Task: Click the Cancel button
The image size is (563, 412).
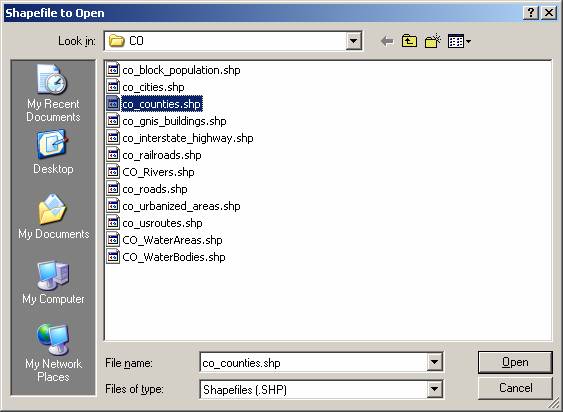Action: tap(515, 388)
